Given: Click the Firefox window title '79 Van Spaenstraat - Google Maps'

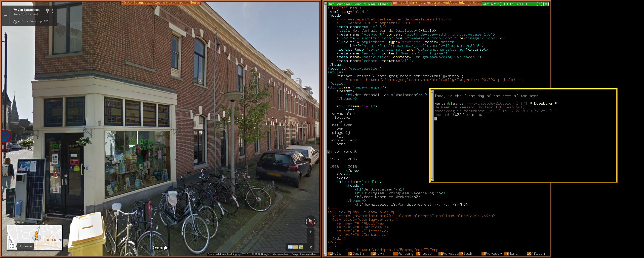Looking at the screenshot, I should [161, 3].
